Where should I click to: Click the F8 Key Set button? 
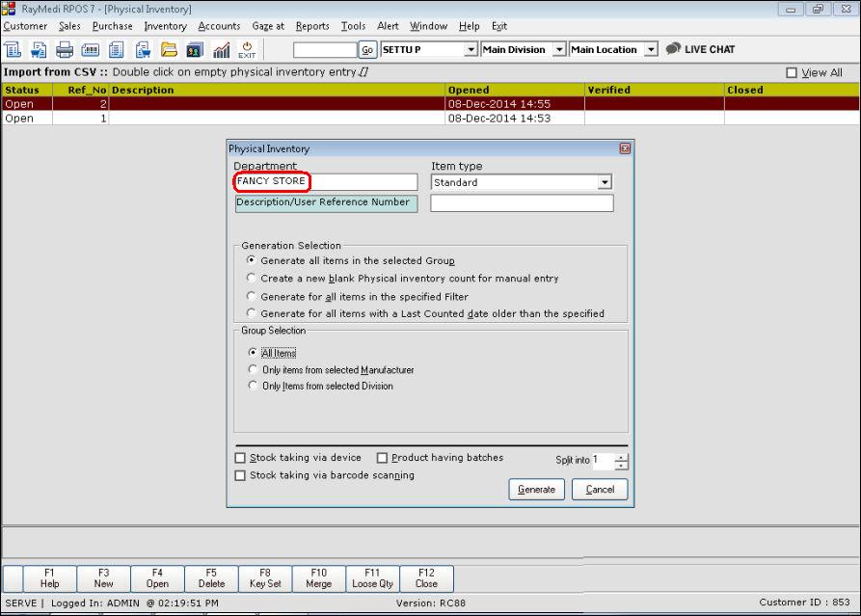(265, 578)
